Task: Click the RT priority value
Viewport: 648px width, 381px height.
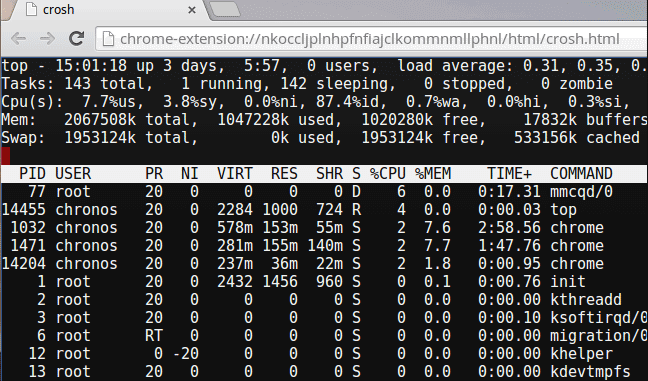Action: tap(154, 336)
